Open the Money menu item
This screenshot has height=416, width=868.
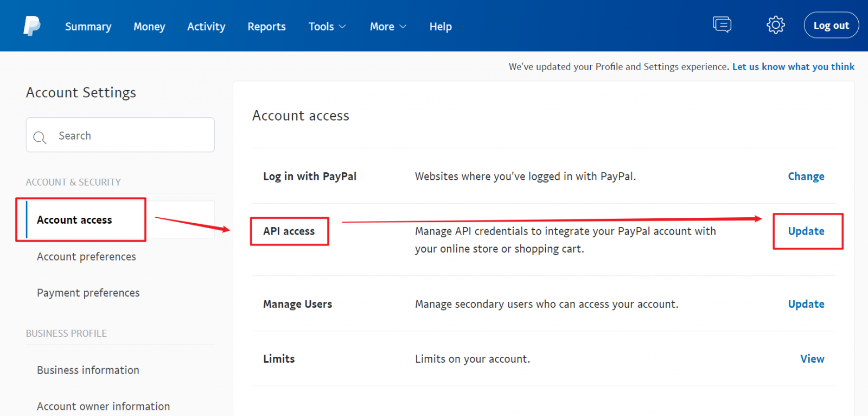(149, 27)
